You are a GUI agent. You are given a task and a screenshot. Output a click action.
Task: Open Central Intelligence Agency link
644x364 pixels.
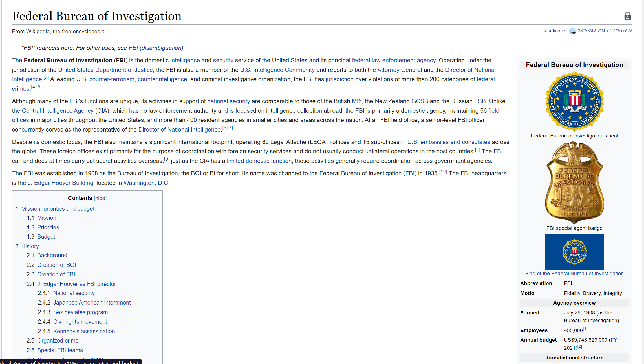[x=58, y=111]
